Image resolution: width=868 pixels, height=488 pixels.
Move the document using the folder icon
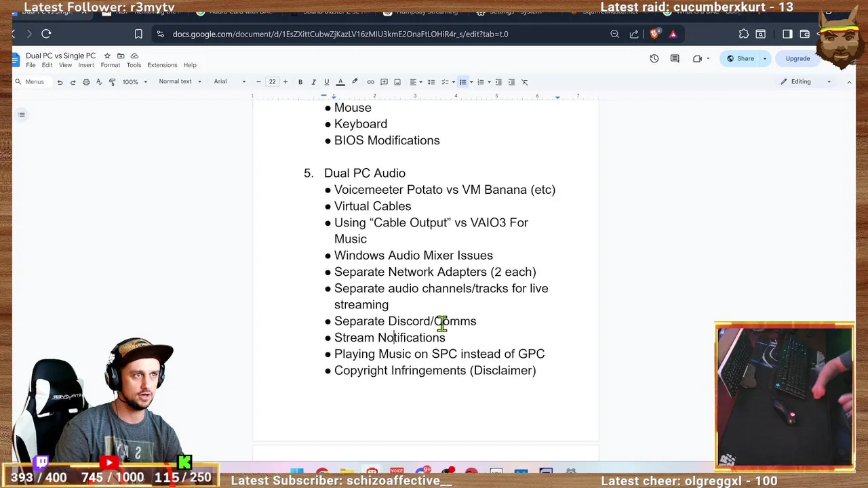point(121,56)
